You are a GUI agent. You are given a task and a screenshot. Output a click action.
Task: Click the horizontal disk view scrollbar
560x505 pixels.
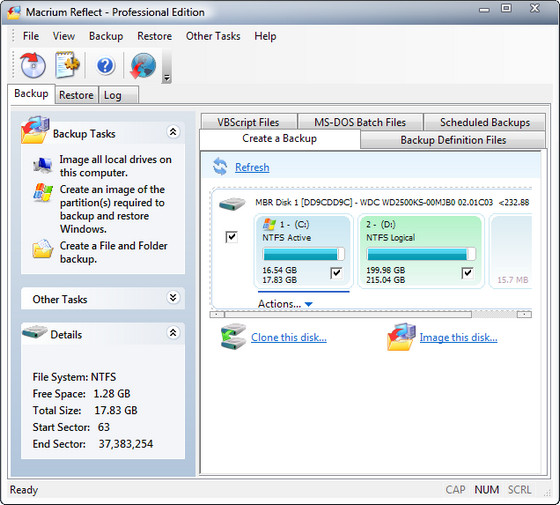pyautogui.click(x=371, y=314)
